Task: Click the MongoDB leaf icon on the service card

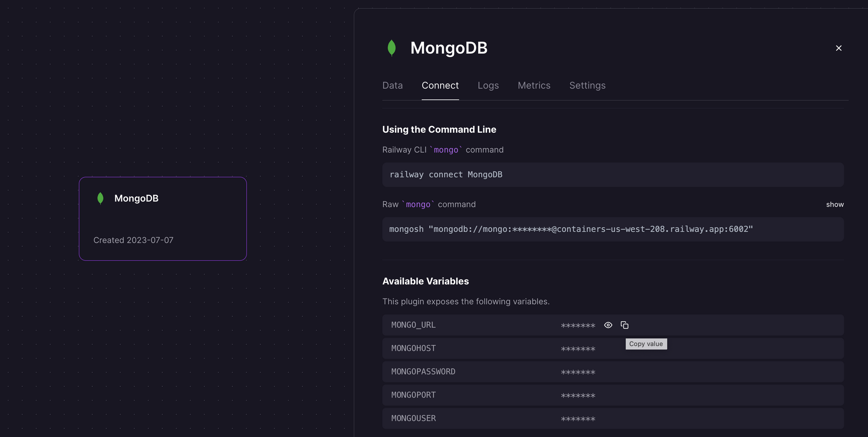Action: [100, 198]
